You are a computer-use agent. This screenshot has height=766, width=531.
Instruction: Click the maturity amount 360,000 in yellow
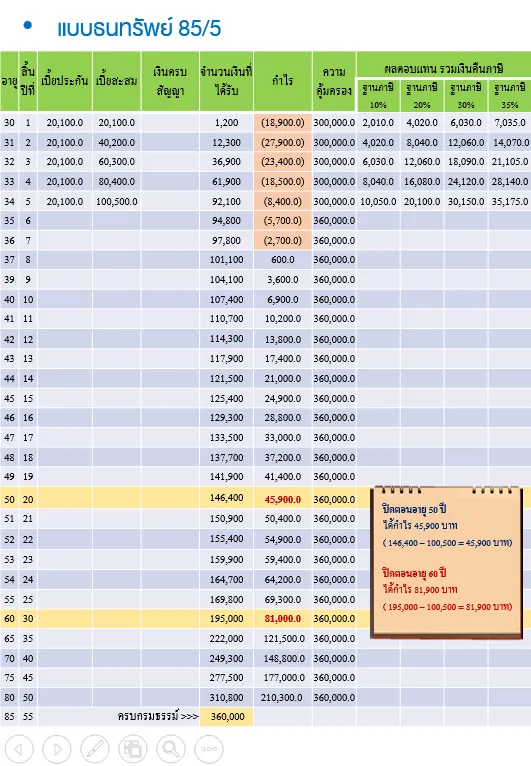pos(228,717)
